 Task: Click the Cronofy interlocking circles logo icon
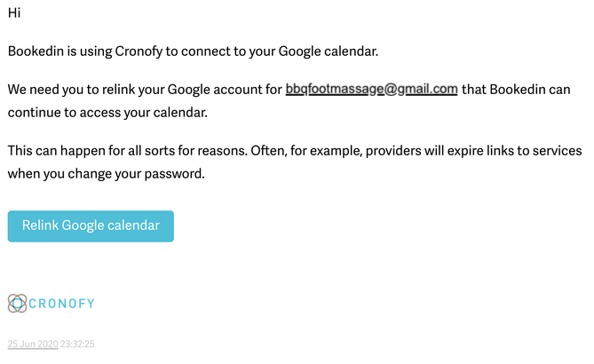click(x=17, y=304)
